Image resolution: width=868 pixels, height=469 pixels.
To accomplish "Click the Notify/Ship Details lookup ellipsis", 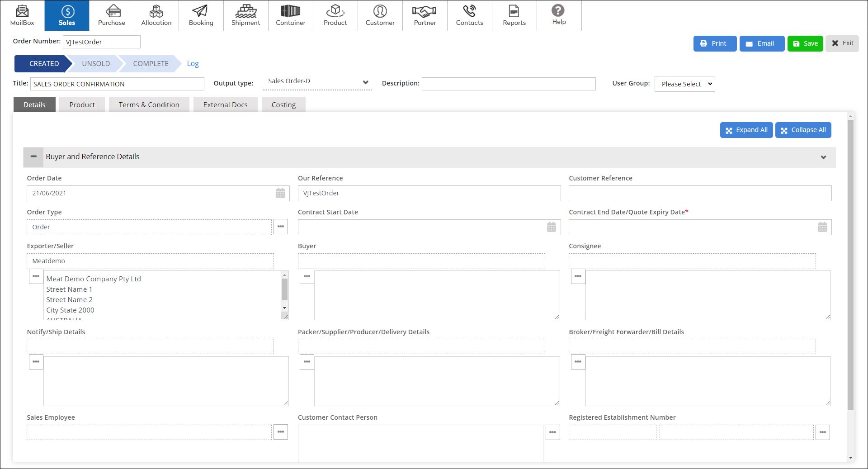I will [x=36, y=362].
